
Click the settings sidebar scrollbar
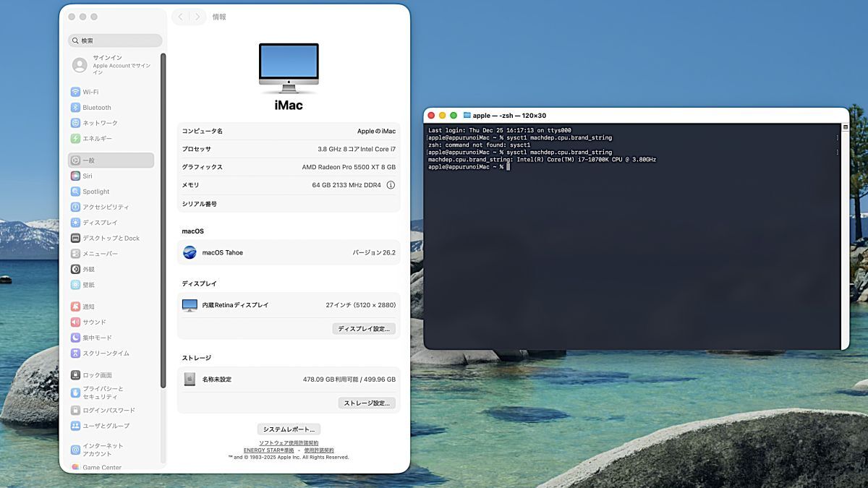163,221
